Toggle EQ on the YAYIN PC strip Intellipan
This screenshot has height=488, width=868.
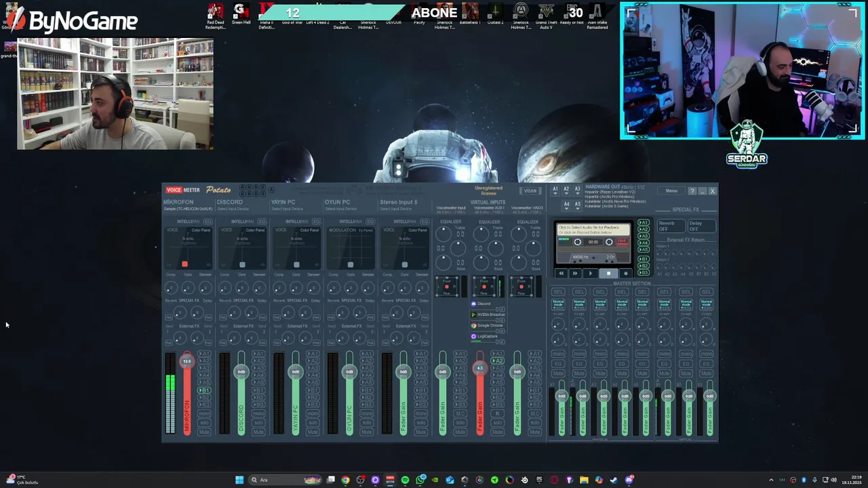click(x=316, y=222)
